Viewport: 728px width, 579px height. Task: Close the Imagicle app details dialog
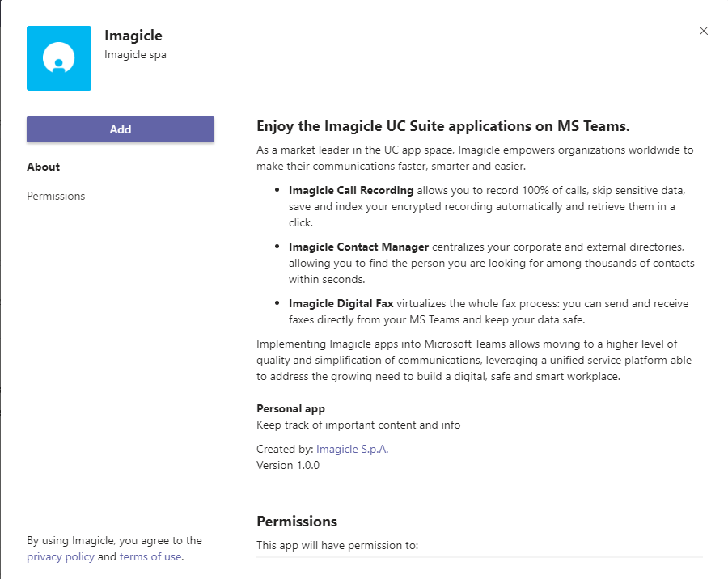704,31
